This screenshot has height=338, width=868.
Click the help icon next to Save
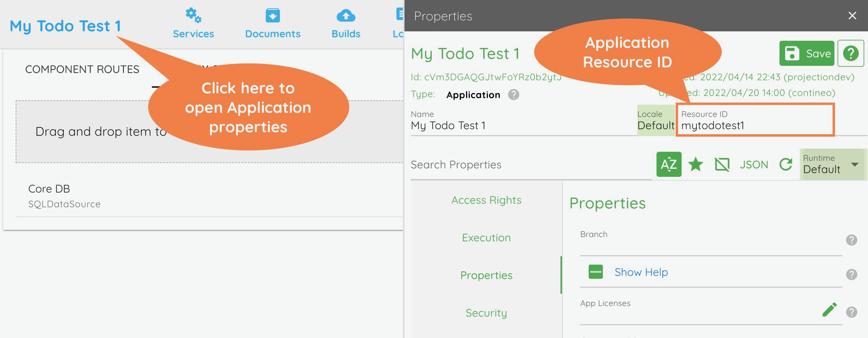pos(850,53)
